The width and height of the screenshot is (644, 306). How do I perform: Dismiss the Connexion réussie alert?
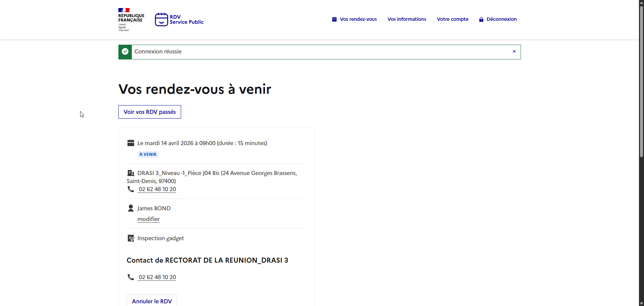(514, 52)
